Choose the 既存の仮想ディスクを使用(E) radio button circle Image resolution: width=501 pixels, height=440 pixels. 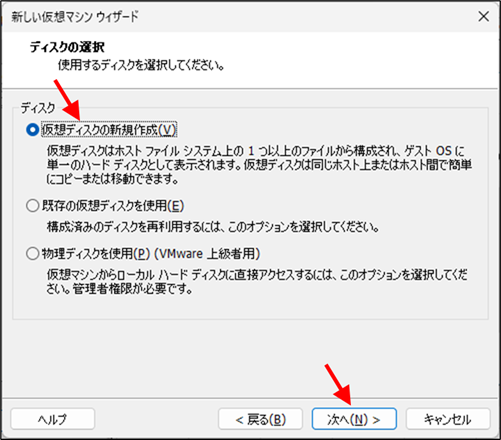tap(32, 206)
